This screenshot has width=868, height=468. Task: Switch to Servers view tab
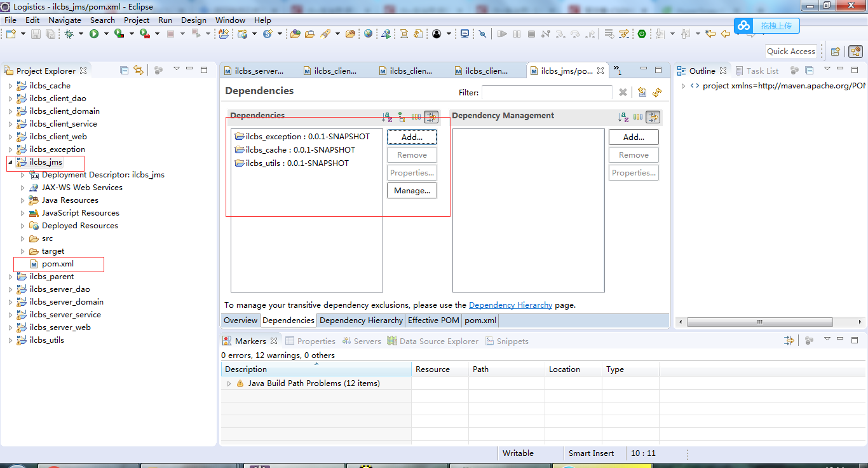(362, 341)
